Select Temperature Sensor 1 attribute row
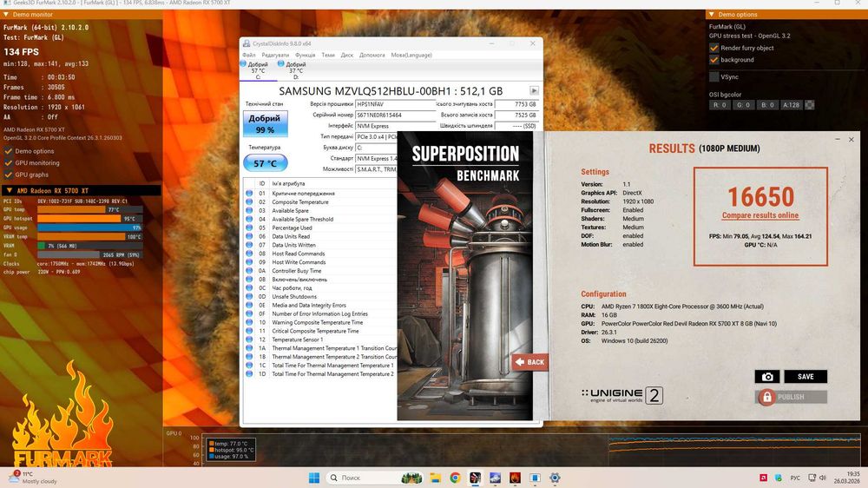The width and height of the screenshot is (868, 488). [x=321, y=340]
